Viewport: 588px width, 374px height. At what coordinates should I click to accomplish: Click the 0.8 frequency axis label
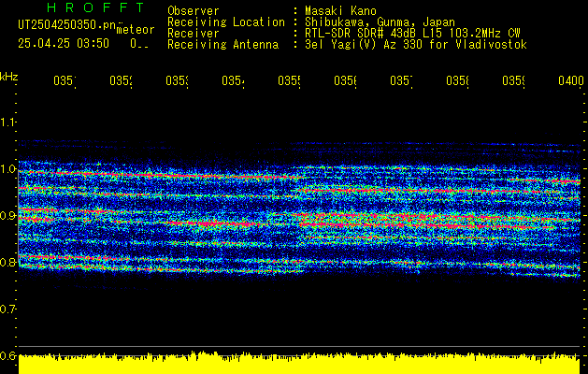point(7,262)
